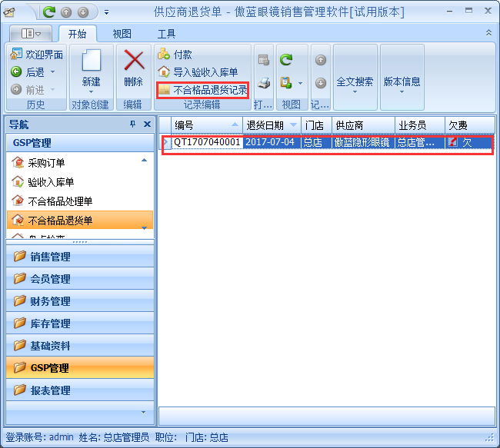Switch to the 开始 ribbon tab

(x=78, y=34)
